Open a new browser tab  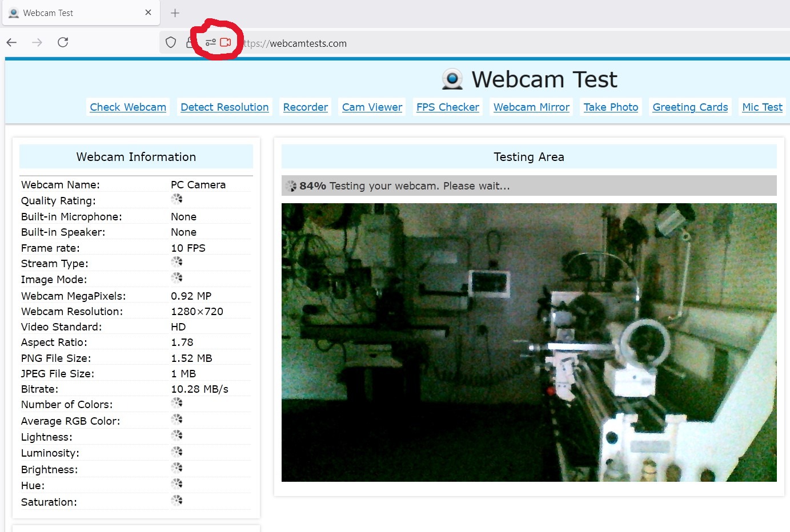click(x=175, y=13)
